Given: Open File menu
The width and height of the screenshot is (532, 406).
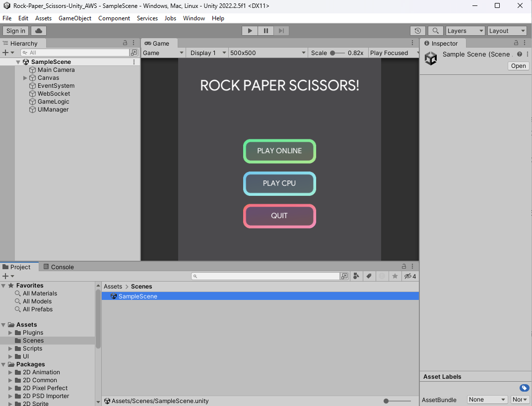Looking at the screenshot, I should tap(7, 18).
